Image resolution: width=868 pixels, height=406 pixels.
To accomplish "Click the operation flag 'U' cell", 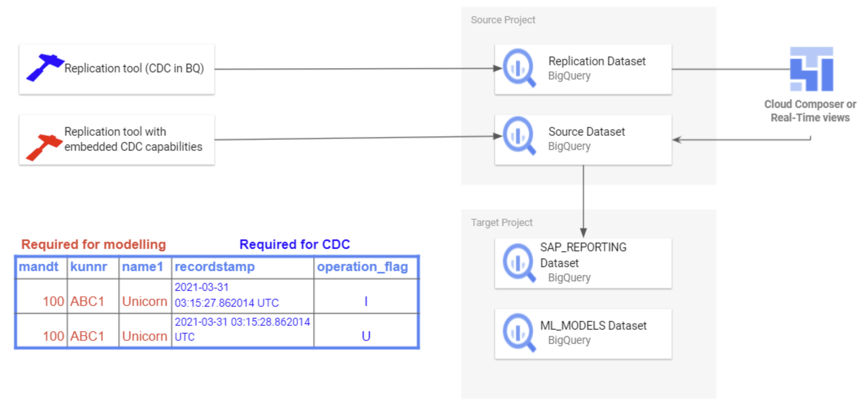I will pyautogui.click(x=366, y=336).
